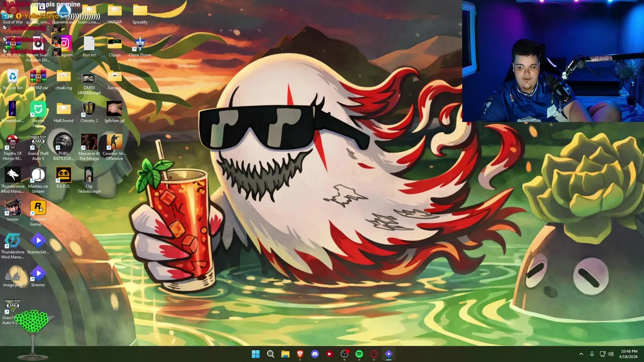The image size is (644, 362).
Task: Open network settings tray icon
Action: pos(602,354)
